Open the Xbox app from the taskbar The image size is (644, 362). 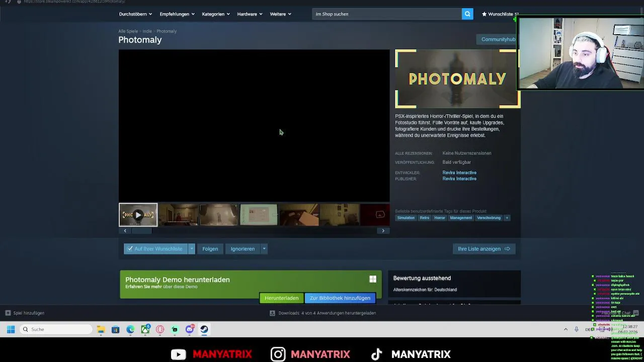[x=145, y=329]
